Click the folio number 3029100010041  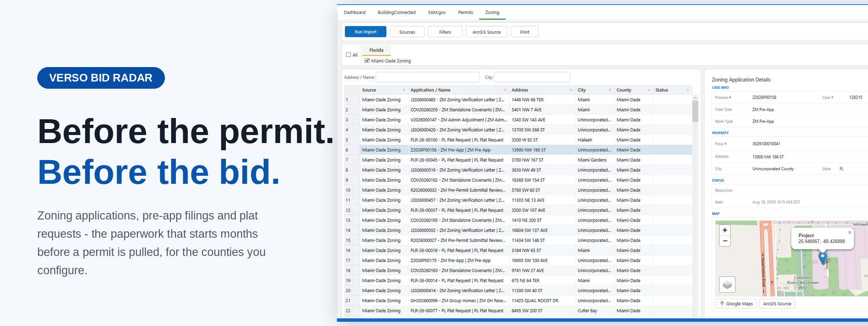coord(766,144)
